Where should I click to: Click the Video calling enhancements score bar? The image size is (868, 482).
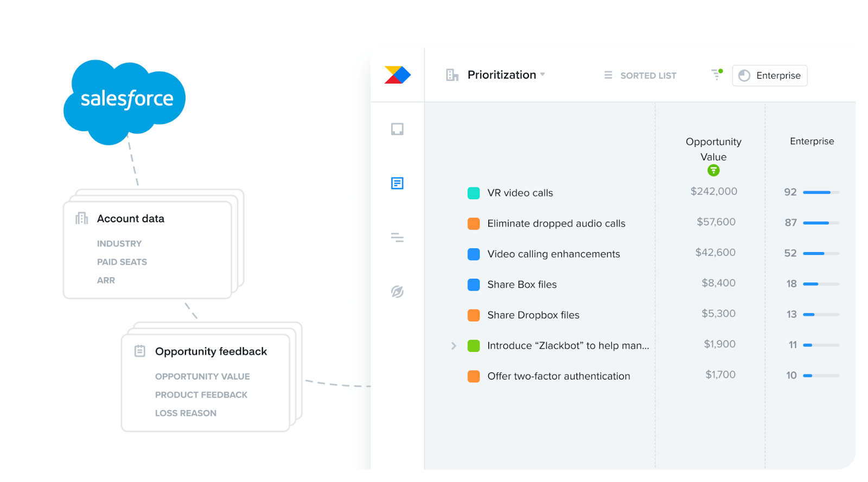(821, 253)
